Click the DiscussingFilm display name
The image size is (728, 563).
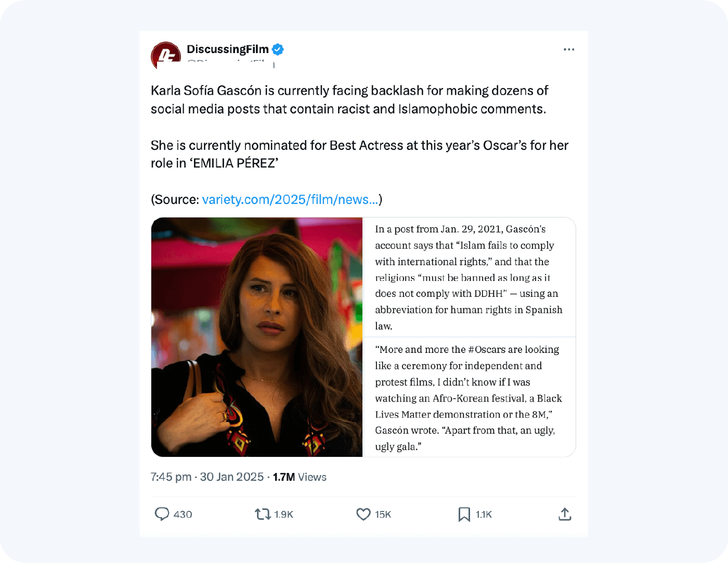(x=229, y=49)
